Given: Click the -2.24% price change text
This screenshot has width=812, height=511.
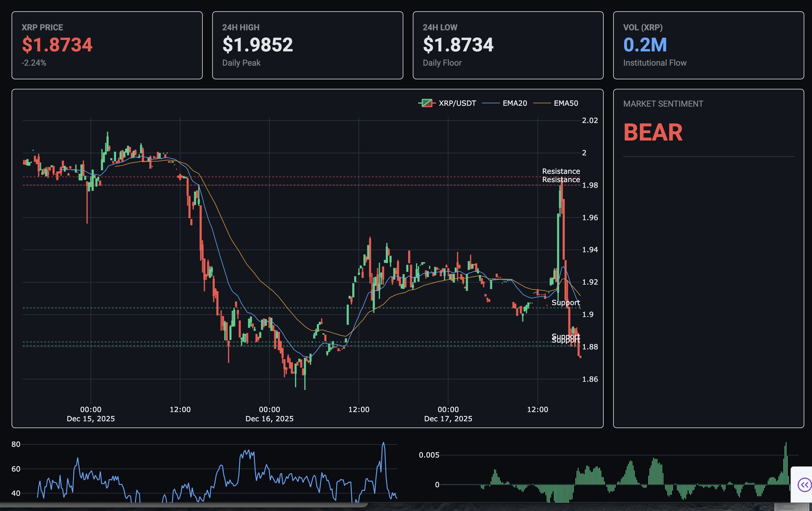Looking at the screenshot, I should [34, 63].
